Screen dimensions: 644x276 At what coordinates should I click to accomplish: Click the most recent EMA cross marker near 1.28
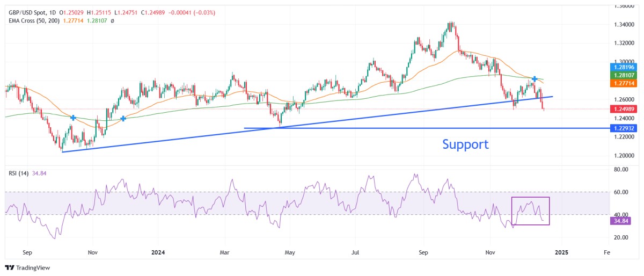point(535,79)
